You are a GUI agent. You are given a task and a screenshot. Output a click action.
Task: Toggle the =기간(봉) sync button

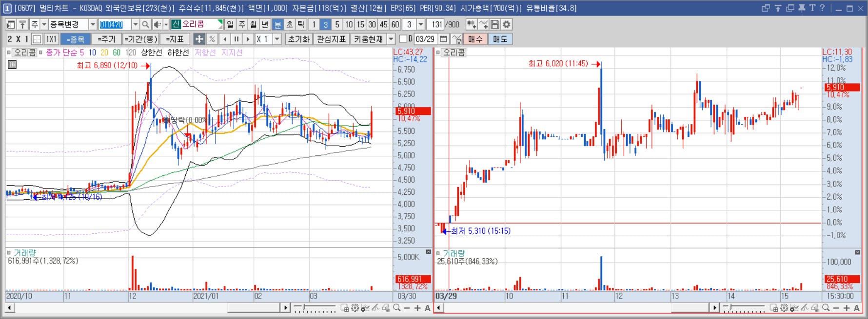point(140,39)
